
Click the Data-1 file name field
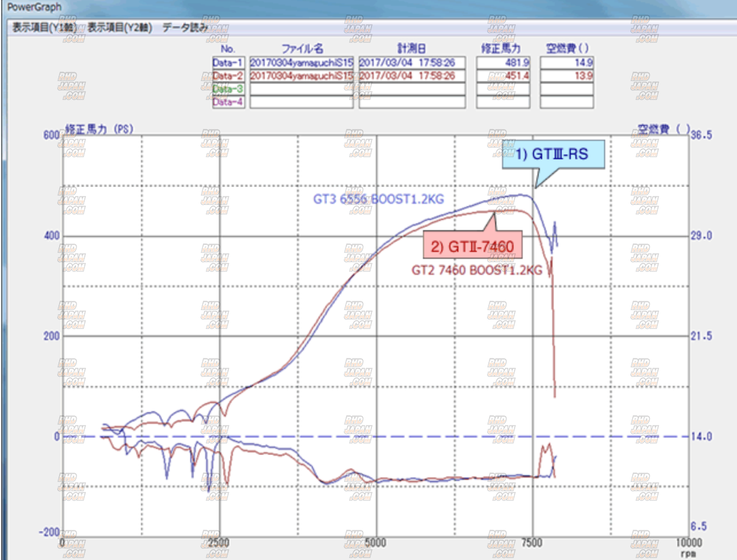pos(301,62)
